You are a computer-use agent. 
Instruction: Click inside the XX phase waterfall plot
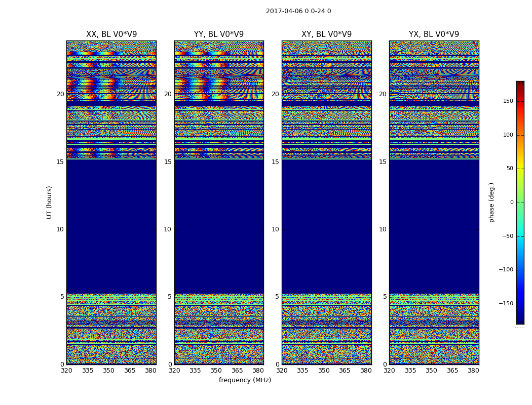click(x=111, y=202)
